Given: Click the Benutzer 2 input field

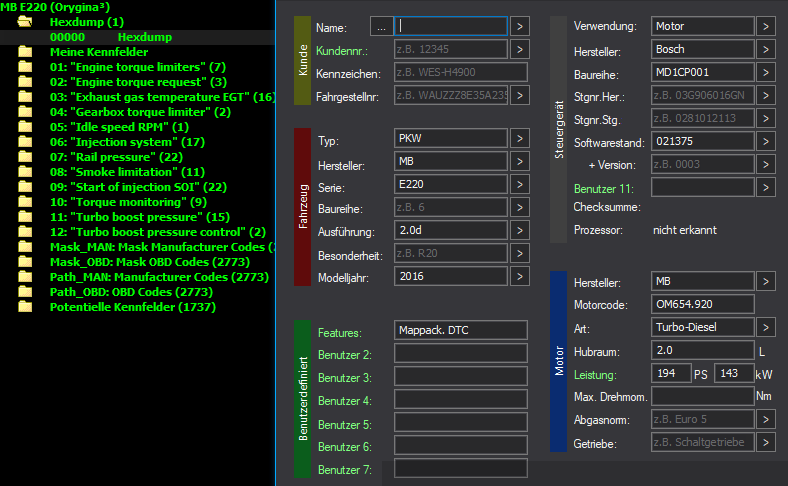Looking at the screenshot, I should click(x=461, y=353).
